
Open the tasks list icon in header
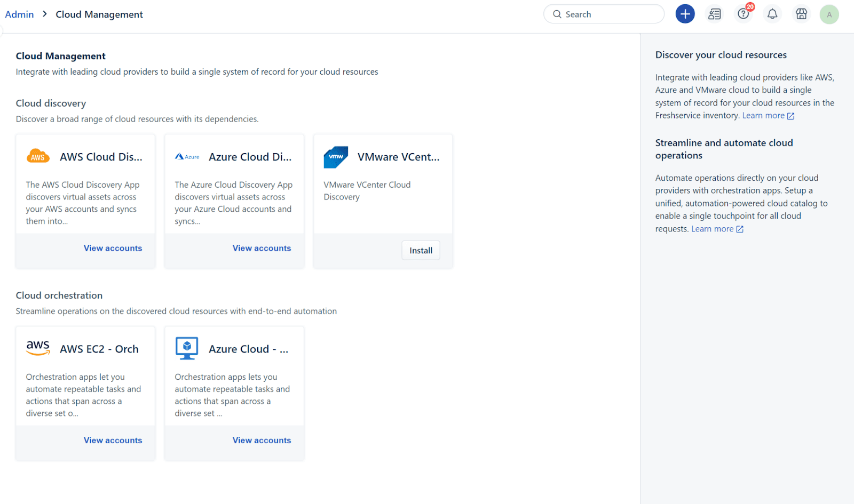(714, 14)
